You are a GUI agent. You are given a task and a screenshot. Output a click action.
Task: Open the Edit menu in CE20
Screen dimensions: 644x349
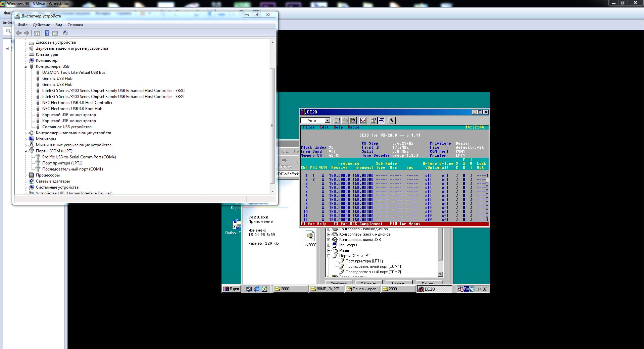[324, 128]
